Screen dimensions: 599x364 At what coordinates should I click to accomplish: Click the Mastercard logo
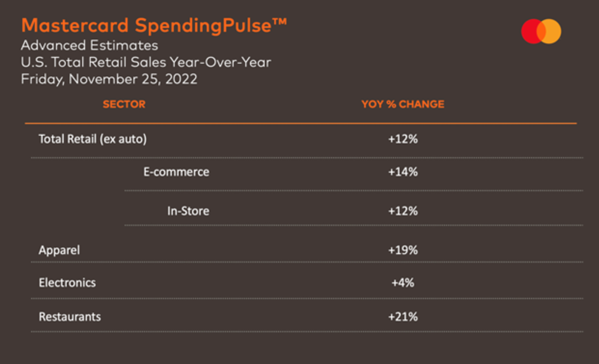pyautogui.click(x=541, y=31)
